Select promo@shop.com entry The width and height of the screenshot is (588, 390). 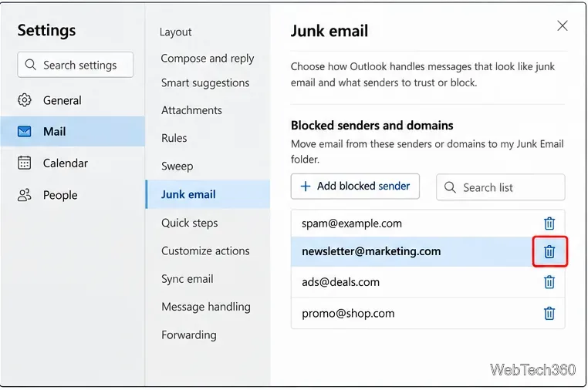(x=427, y=313)
